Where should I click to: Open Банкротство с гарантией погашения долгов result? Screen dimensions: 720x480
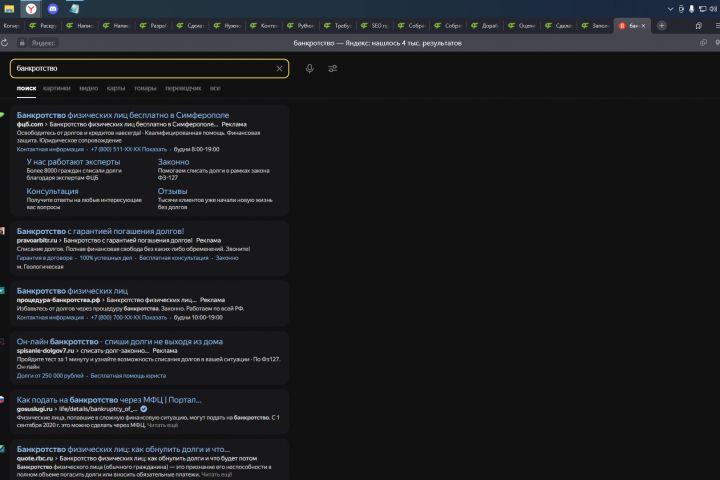(x=100, y=232)
